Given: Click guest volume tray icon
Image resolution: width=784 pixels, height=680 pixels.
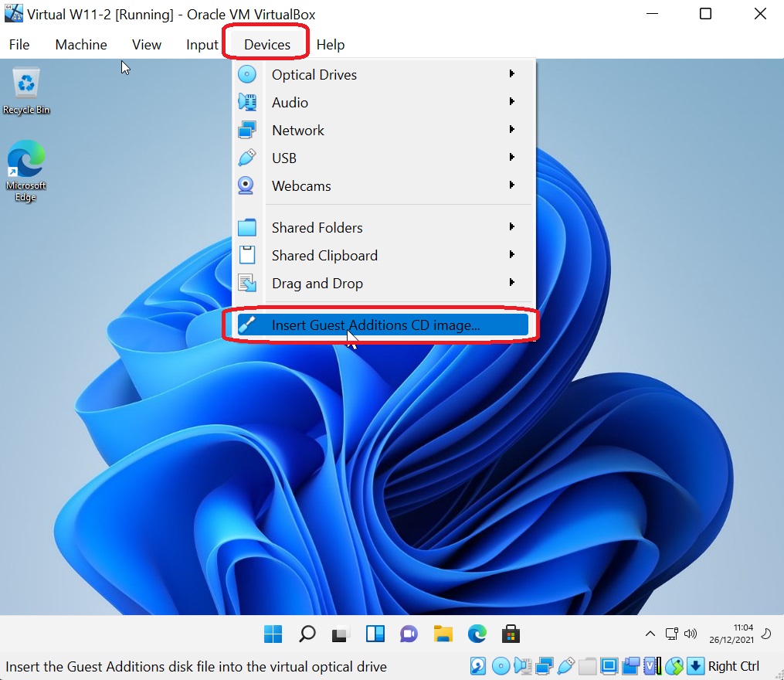Looking at the screenshot, I should click(x=691, y=634).
